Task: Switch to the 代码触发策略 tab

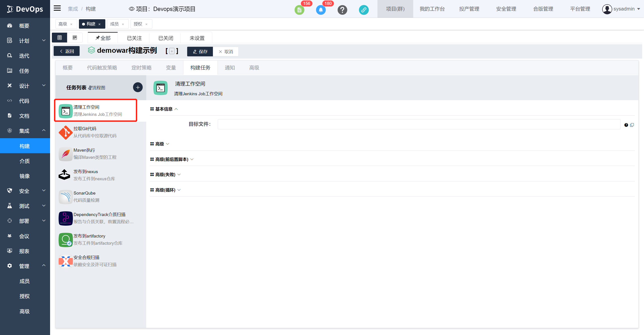Action: point(102,68)
